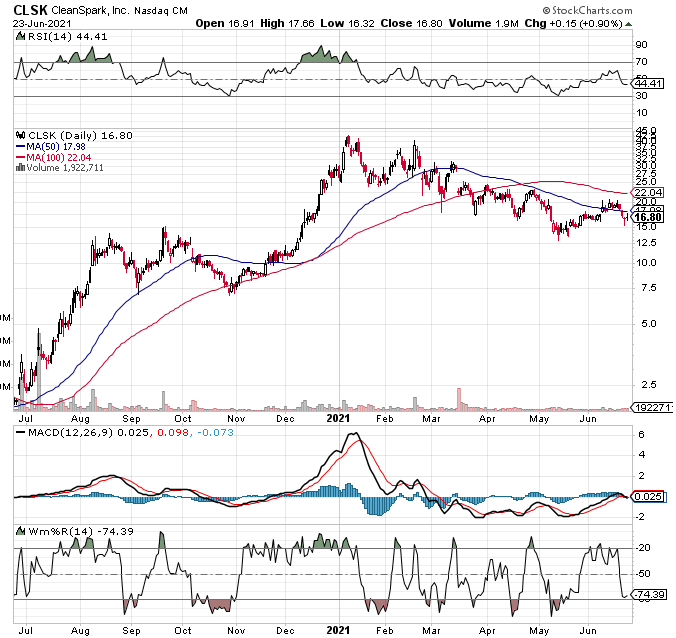Screen dimensions: 676x638
Task: Click the -50 level on Williams %R axis
Action: click(x=643, y=574)
